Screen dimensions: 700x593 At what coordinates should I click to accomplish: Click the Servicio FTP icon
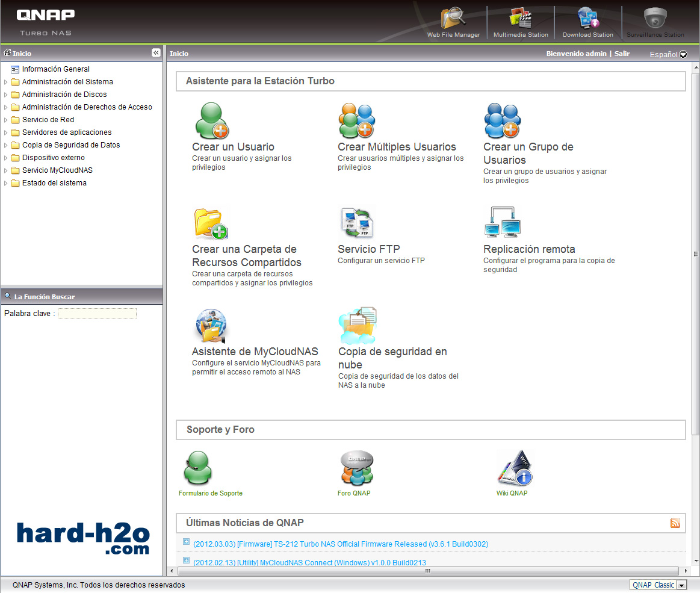click(357, 223)
